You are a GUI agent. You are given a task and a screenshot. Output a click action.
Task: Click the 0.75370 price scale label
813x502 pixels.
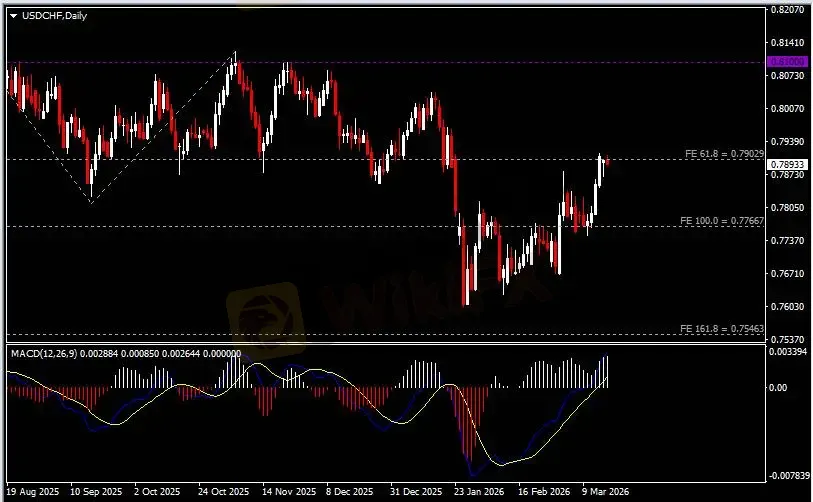[x=788, y=340]
